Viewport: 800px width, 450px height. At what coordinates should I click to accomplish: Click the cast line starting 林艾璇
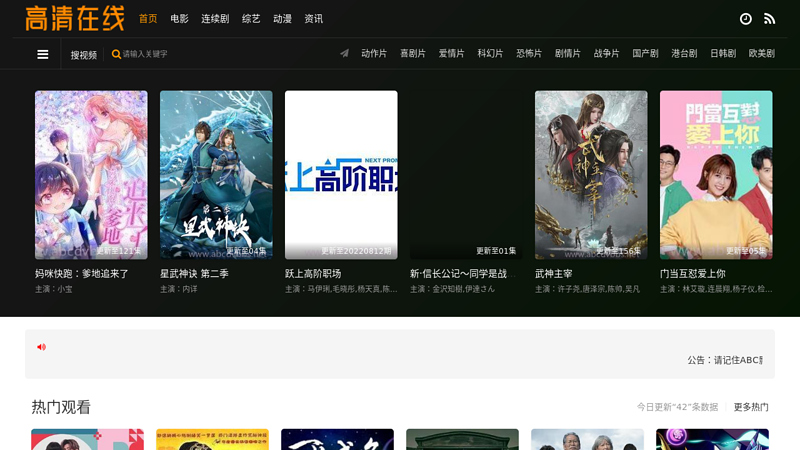pos(716,289)
